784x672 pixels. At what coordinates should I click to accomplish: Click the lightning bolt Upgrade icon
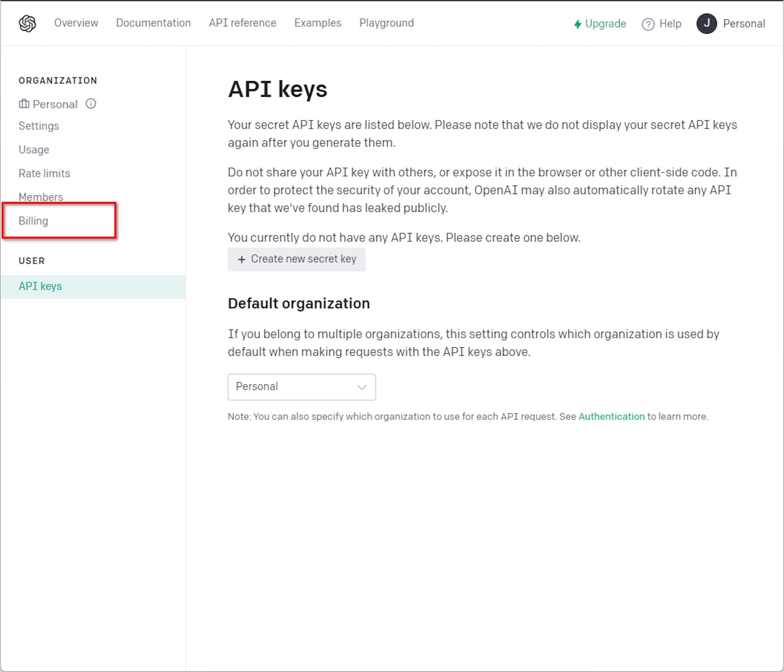pos(577,24)
